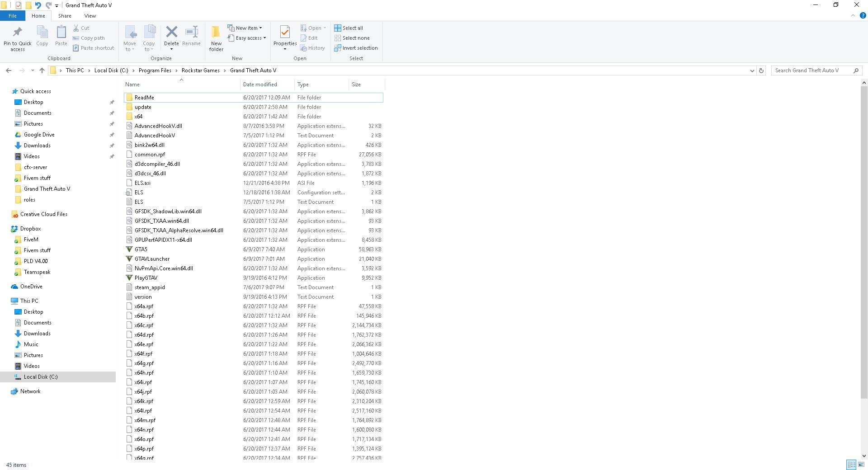Click the History command in ribbon
Viewport: 868px width, 470px height.
coord(313,48)
